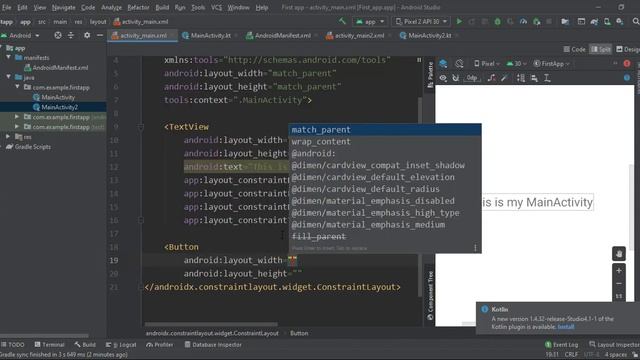Open the Palette side panel
The image size is (640, 360).
coord(430,75)
